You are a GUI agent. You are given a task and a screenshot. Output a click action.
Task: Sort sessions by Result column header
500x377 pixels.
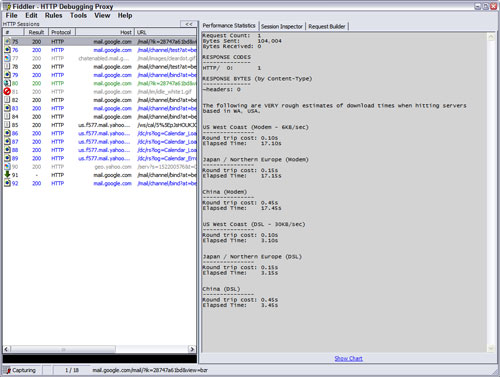point(36,32)
